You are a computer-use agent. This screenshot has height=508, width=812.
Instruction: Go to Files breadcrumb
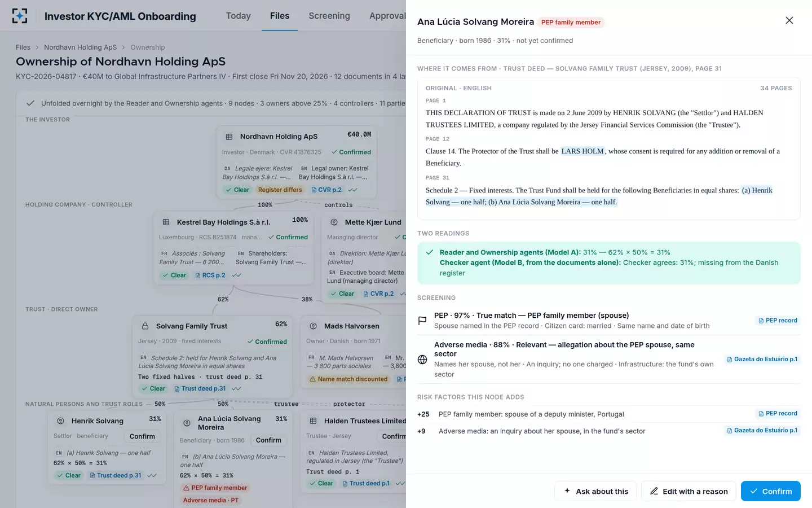click(23, 47)
